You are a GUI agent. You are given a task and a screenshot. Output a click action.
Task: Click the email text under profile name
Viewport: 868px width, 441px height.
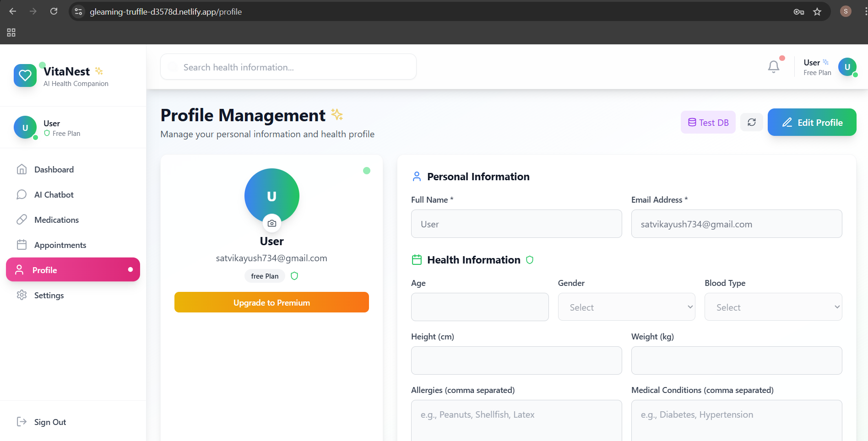pos(271,258)
